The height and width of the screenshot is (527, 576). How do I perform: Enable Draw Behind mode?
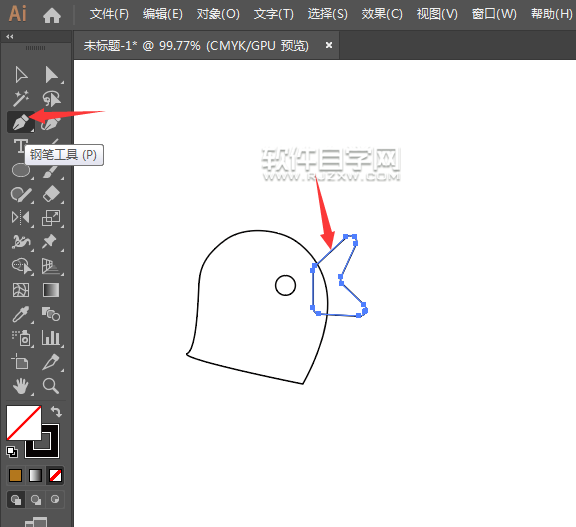(36, 499)
